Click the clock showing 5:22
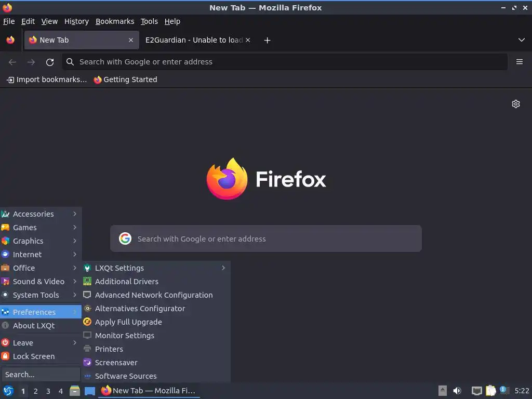The height and width of the screenshot is (399, 532). click(x=522, y=391)
